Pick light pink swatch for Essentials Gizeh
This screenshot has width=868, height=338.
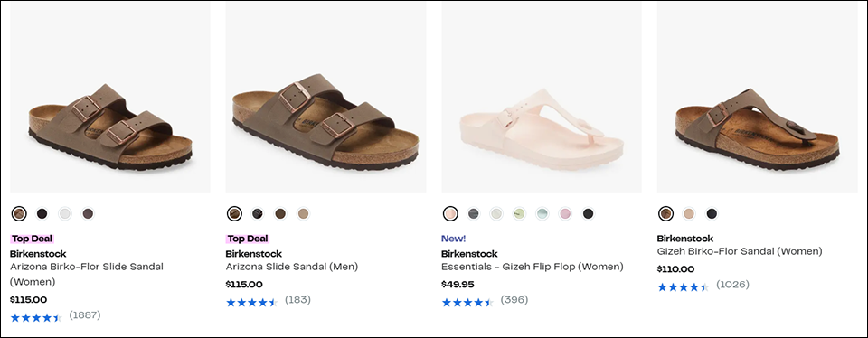click(x=565, y=213)
